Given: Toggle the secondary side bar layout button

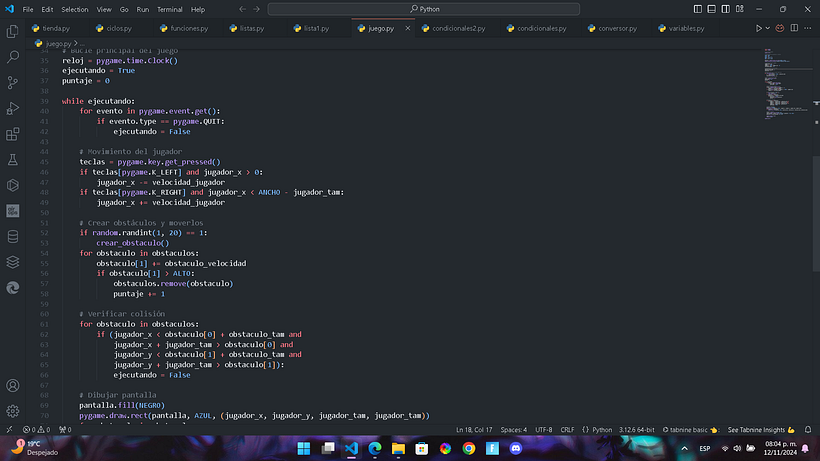Looking at the screenshot, I should [x=725, y=9].
